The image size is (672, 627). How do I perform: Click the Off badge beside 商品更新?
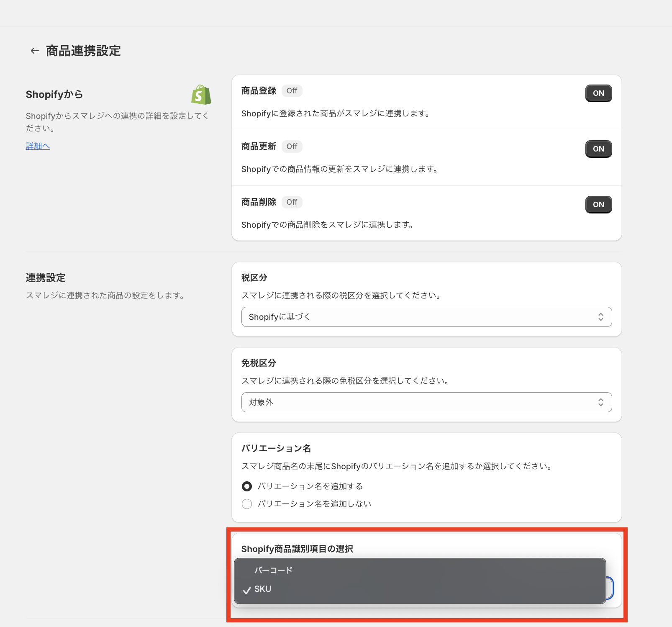tap(292, 146)
